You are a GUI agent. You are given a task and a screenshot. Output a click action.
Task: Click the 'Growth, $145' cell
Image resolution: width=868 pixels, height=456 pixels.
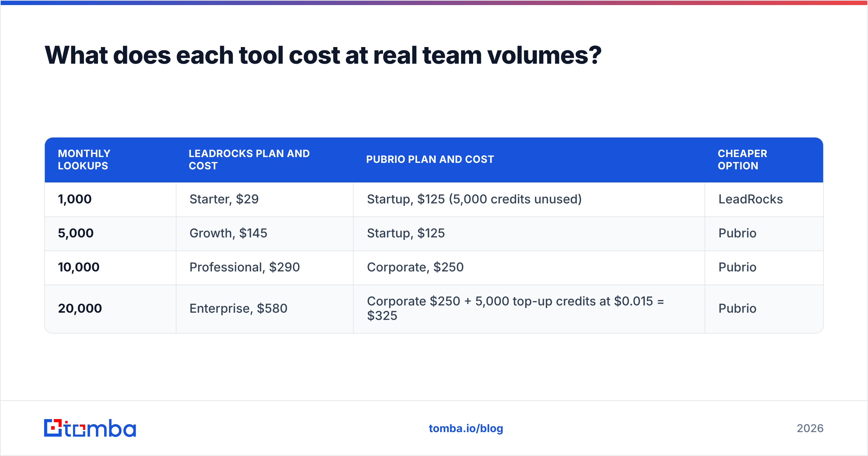[x=265, y=233]
